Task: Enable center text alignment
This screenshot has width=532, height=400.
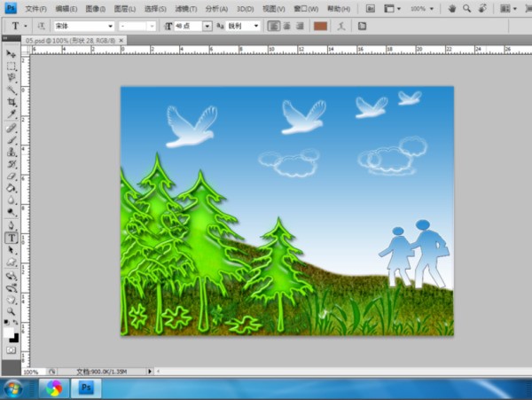Action: (287, 27)
